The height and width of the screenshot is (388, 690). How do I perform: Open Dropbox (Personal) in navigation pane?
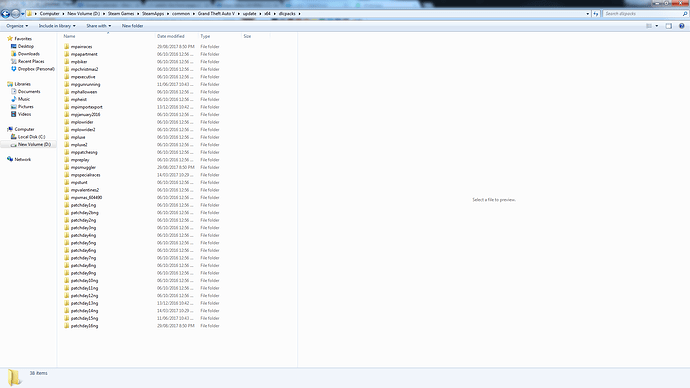[x=36, y=69]
